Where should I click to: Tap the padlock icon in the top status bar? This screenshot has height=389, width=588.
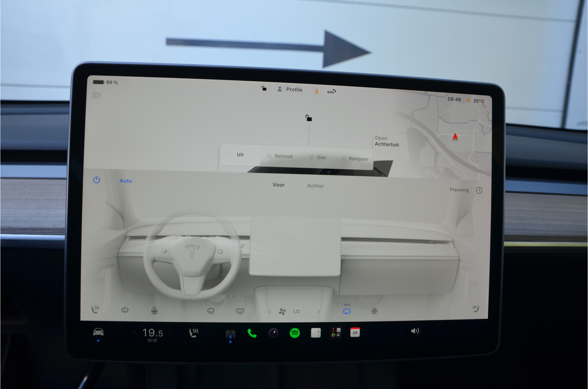tap(264, 88)
